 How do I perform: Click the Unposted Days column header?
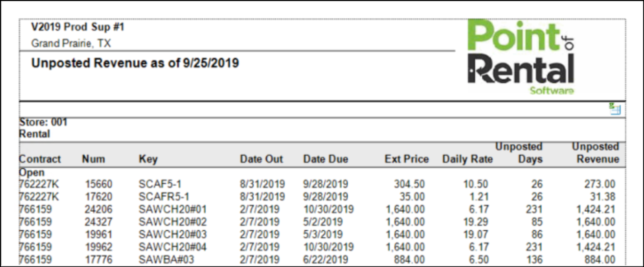pyautogui.click(x=519, y=153)
